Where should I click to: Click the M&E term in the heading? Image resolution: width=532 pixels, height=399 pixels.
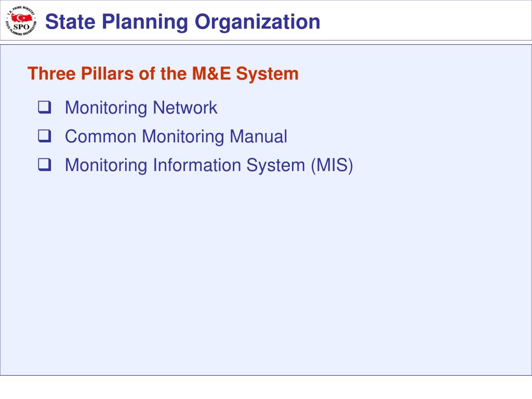[211, 74]
